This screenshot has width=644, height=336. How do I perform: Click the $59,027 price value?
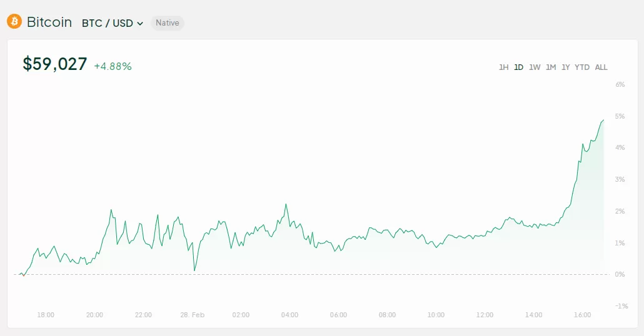[x=55, y=64]
